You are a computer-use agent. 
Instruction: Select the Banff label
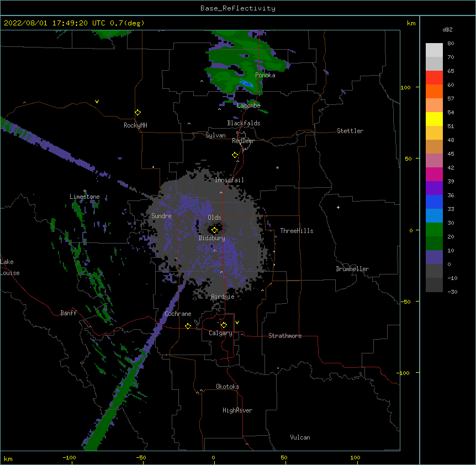68,313
